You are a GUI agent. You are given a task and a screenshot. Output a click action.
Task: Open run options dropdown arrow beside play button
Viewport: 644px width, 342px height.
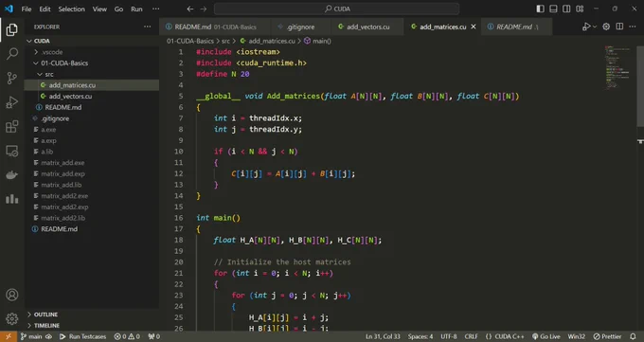[595, 27]
